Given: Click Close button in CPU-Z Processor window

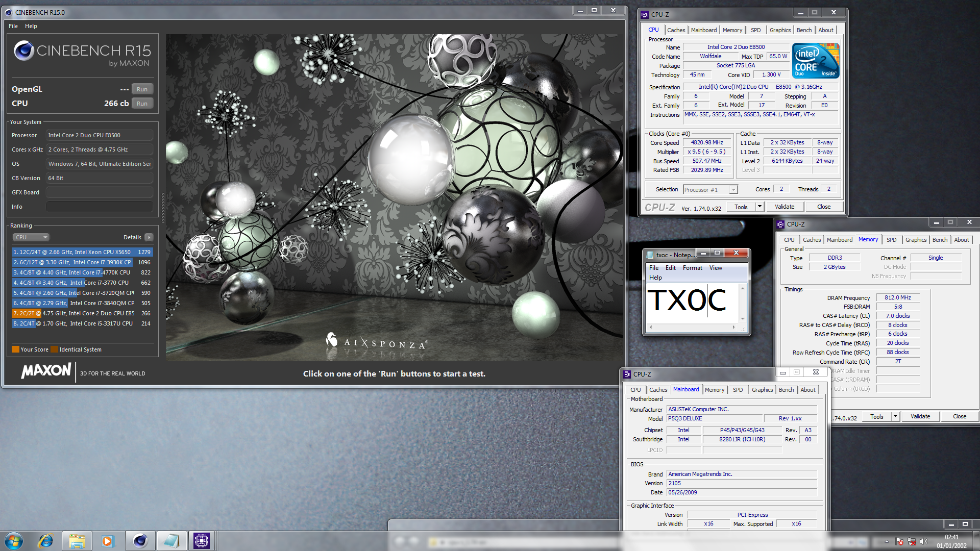Looking at the screenshot, I should click(824, 207).
